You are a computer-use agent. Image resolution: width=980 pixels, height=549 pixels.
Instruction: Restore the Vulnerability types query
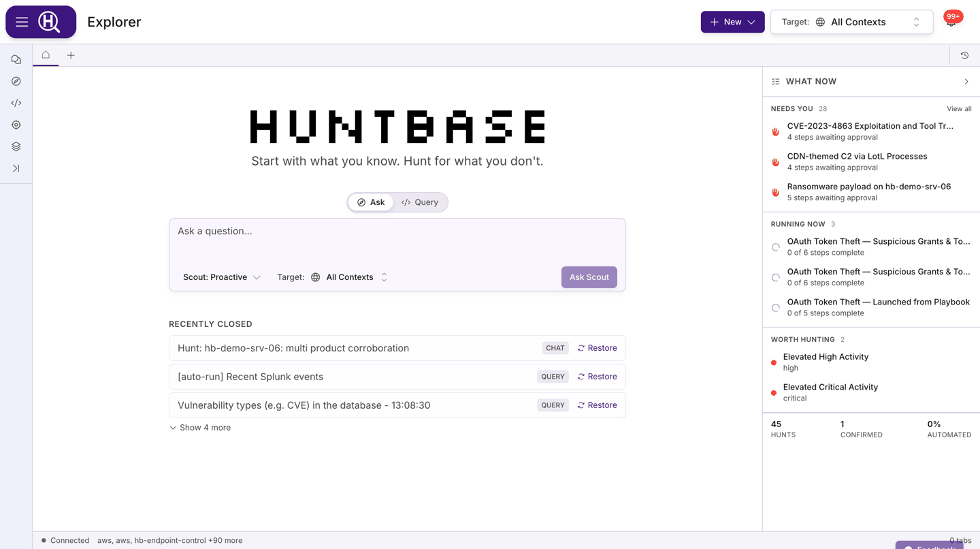[597, 405]
